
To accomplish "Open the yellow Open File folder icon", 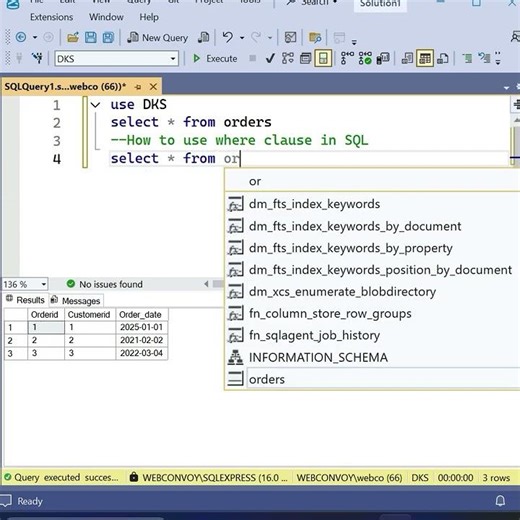I will pyautogui.click(x=73, y=37).
